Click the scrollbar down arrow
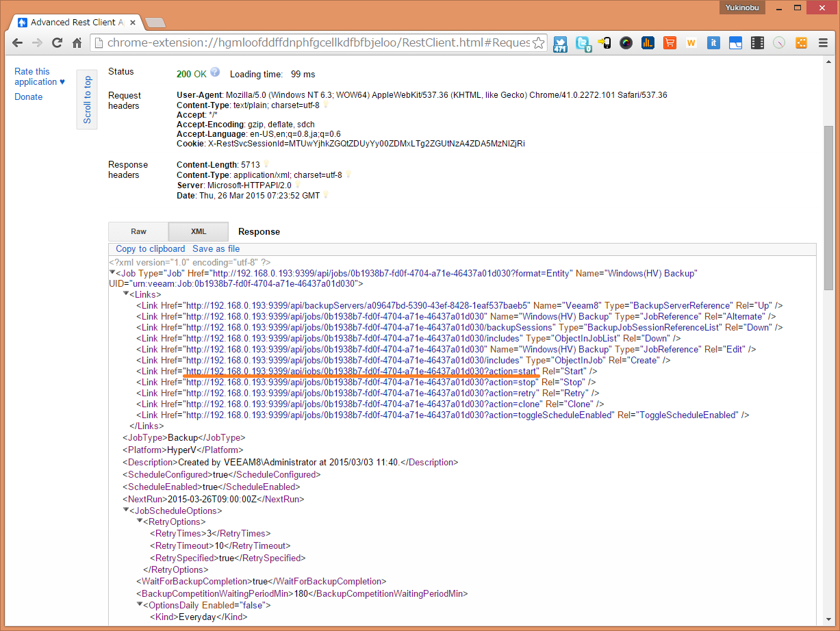The image size is (840, 631). 828,618
